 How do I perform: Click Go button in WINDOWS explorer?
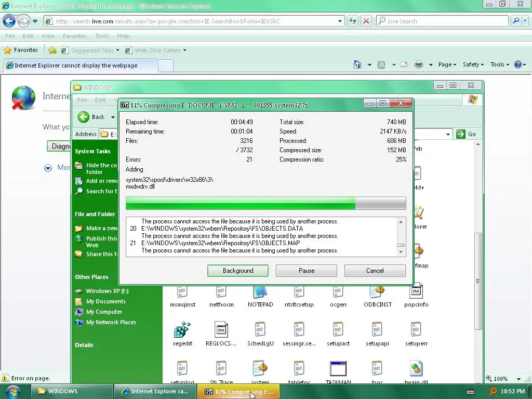(x=466, y=134)
